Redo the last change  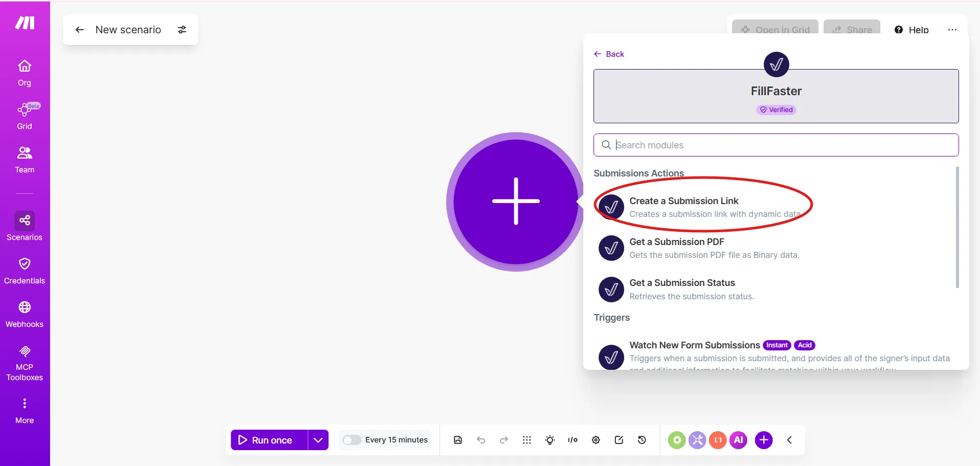pyautogui.click(x=504, y=440)
